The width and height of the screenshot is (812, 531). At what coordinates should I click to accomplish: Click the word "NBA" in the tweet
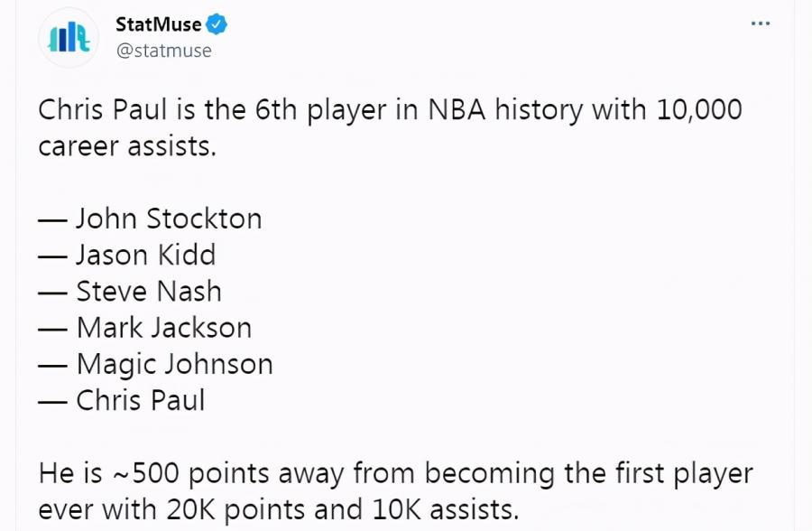point(457,110)
